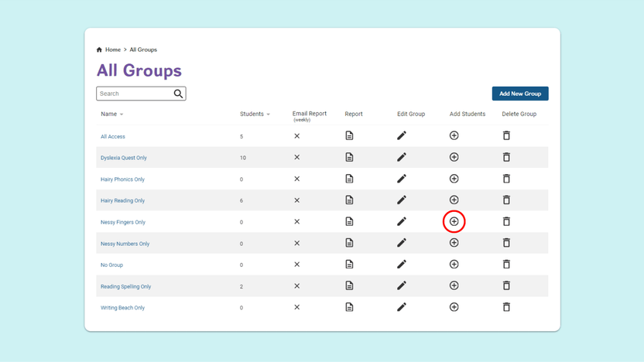
Task: Delete the Hairy Reading Only group
Action: coord(506,200)
